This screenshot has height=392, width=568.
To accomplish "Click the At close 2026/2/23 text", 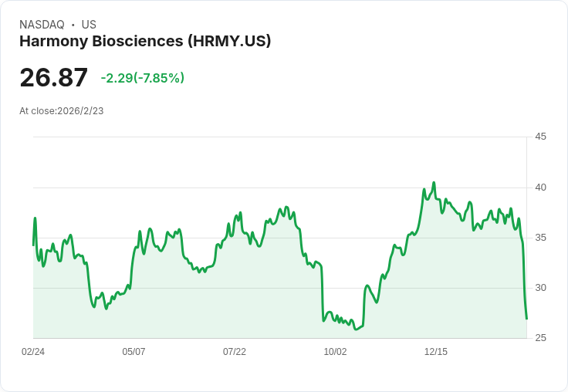I will (x=61, y=111).
